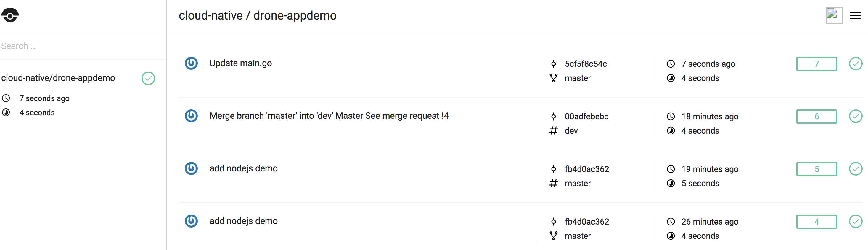Click success status icon for build 5
The image size is (868, 250).
[856, 169]
